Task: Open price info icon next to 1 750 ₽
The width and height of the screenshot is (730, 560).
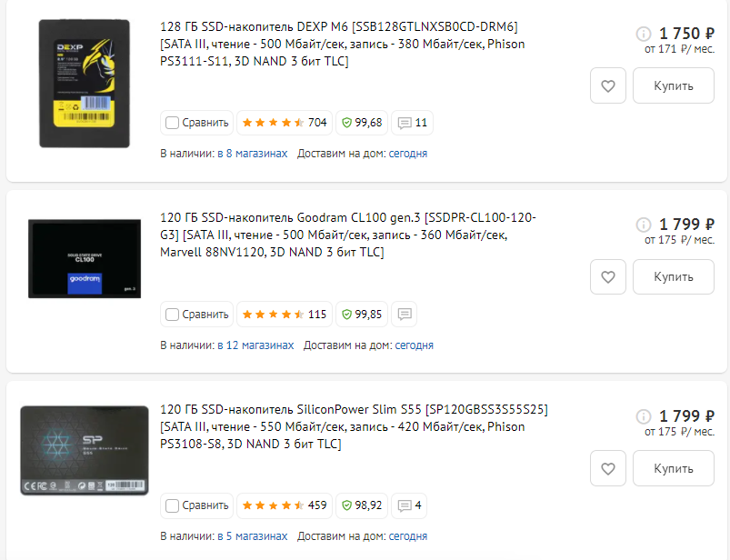Action: pos(644,34)
